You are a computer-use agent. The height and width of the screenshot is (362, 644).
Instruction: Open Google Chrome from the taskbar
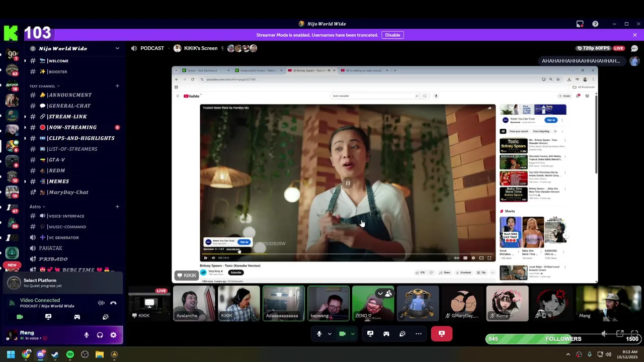26,354
